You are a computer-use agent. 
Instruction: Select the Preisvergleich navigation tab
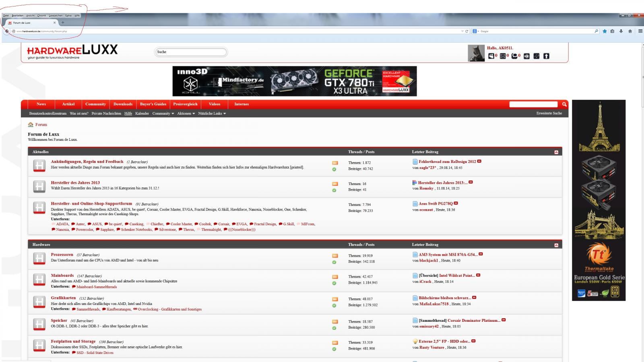185,104
